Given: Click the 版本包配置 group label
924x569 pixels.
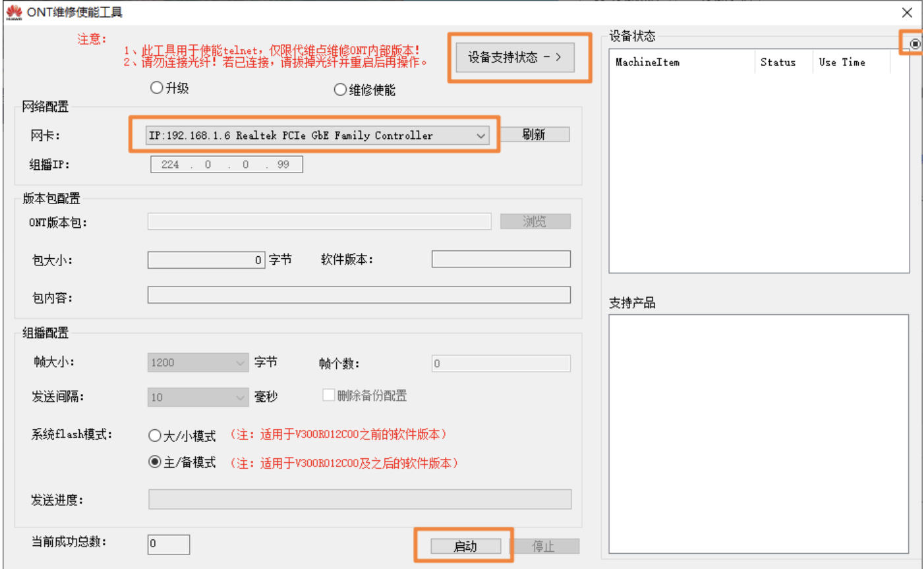Looking at the screenshot, I should (x=51, y=198).
